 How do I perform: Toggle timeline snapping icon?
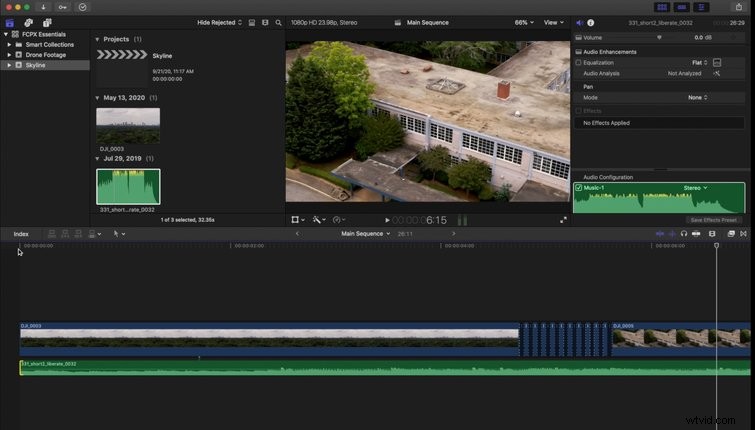(x=696, y=234)
